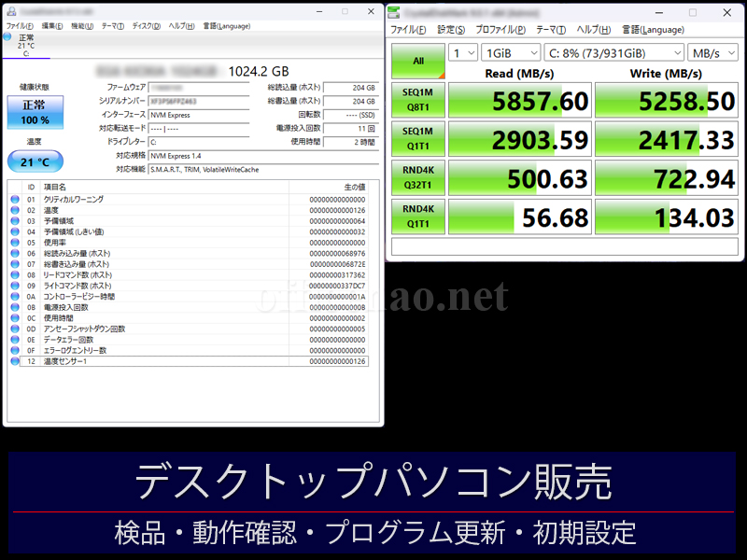Click the CrystalDiskInfo title bar app icon
This screenshot has width=747, height=560.
pyautogui.click(x=11, y=11)
